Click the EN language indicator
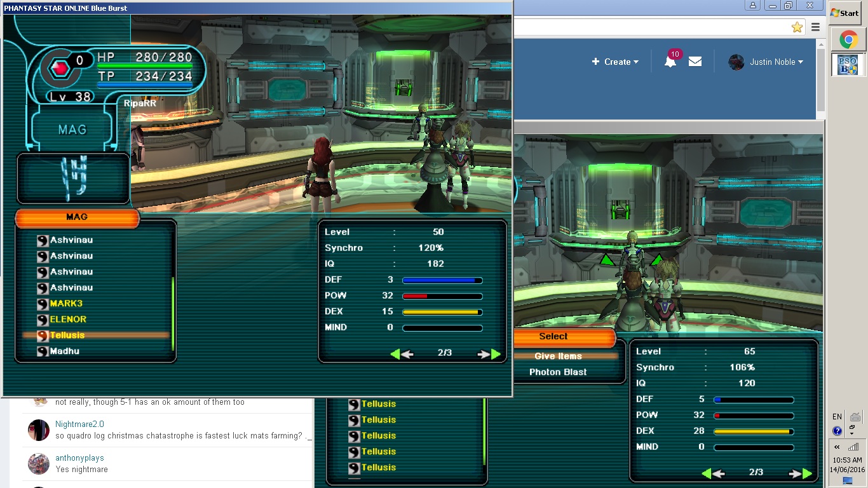The image size is (868, 488). click(x=837, y=417)
